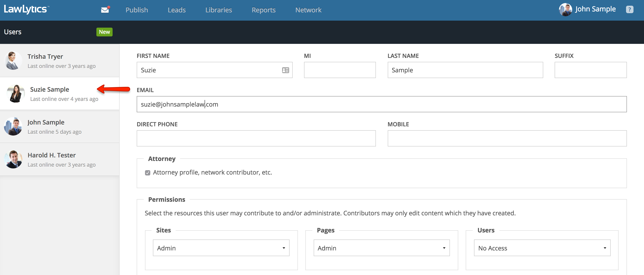Select Harold H. Tester in the users list
Screen dimensions: 644x275
click(60, 159)
